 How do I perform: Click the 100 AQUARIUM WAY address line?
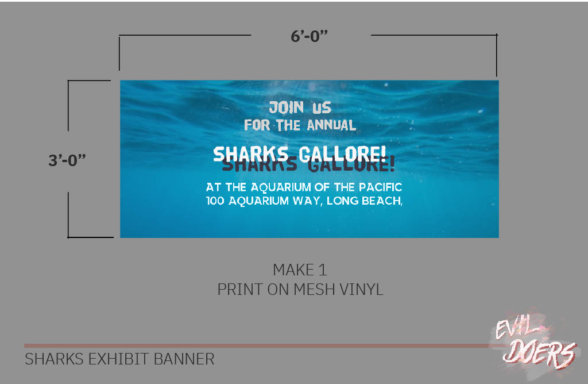pos(304,201)
